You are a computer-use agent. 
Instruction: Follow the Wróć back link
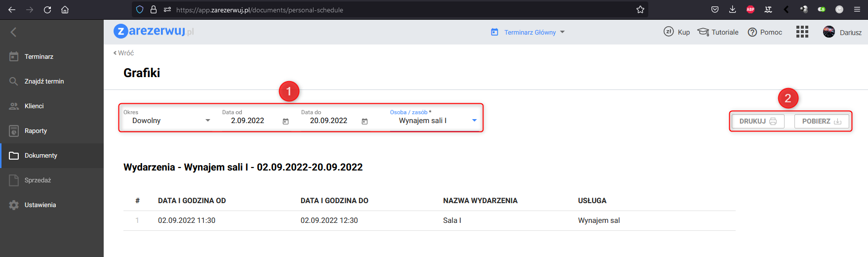[x=124, y=53]
